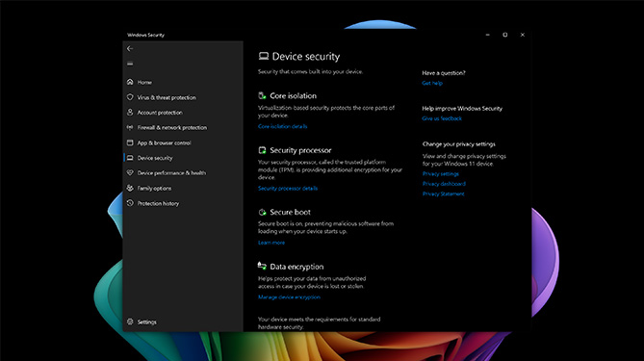Screen dimensions: 644x361
Task: Click the Secure boot heading
Action: coord(291,212)
